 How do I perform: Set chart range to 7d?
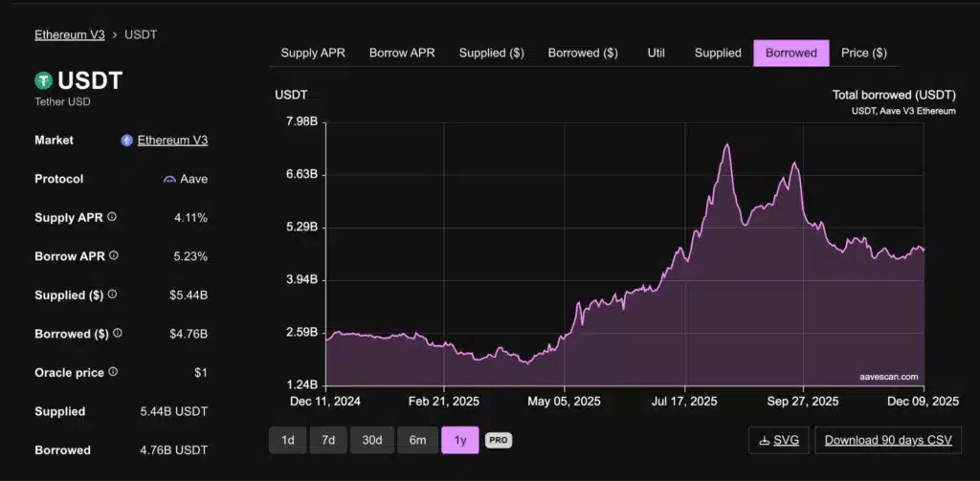pos(328,441)
